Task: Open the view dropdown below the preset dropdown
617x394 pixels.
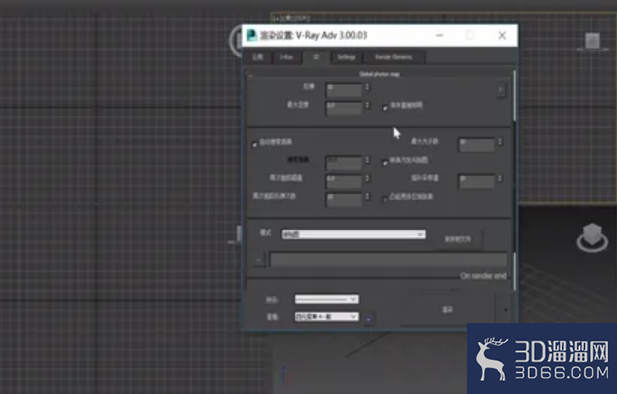Action: [327, 316]
